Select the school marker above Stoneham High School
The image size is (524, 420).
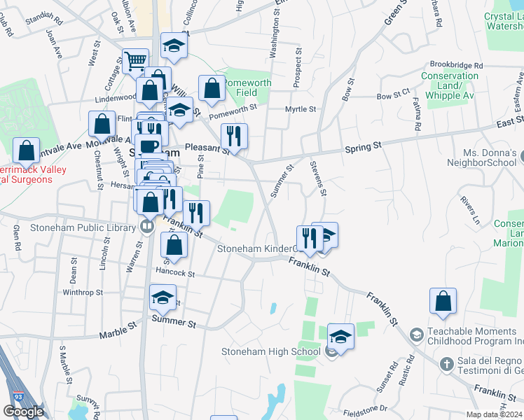(x=340, y=337)
